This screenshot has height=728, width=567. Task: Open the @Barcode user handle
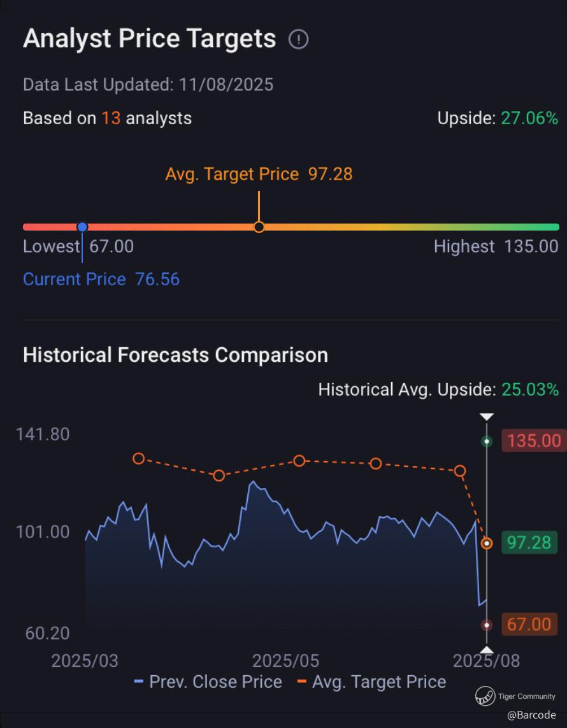coord(531,715)
